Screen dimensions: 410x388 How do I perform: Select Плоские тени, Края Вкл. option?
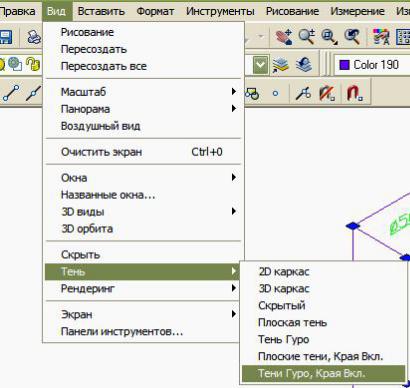pos(323,357)
